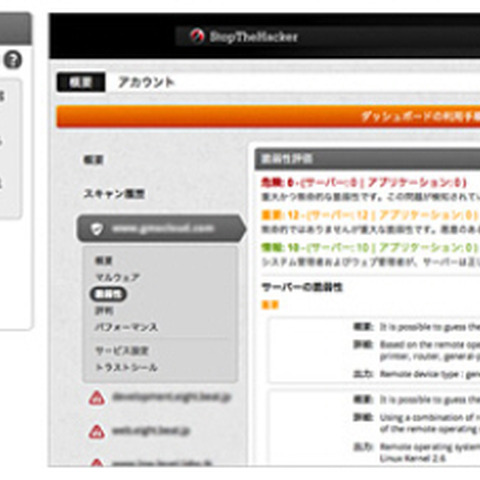Select the web.eight.beat.jp site

click(x=151, y=431)
